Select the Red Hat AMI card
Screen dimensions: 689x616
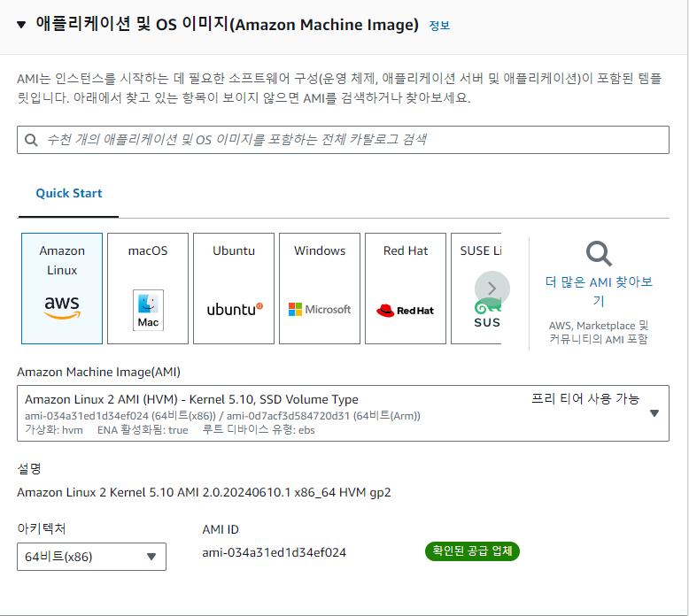pyautogui.click(x=406, y=289)
